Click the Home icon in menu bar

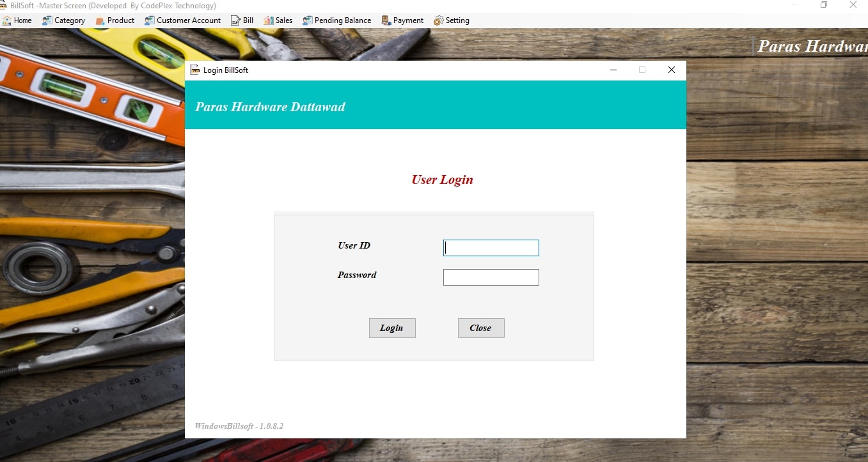(x=7, y=20)
